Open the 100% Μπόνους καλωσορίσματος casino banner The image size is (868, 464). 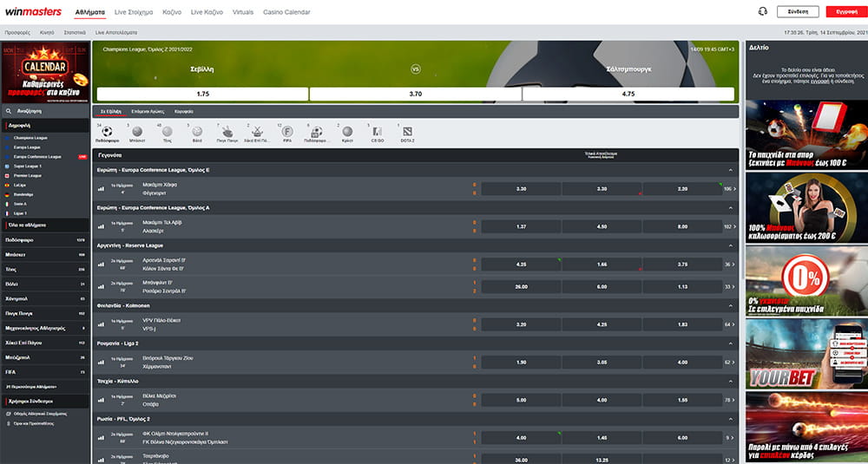(806, 207)
